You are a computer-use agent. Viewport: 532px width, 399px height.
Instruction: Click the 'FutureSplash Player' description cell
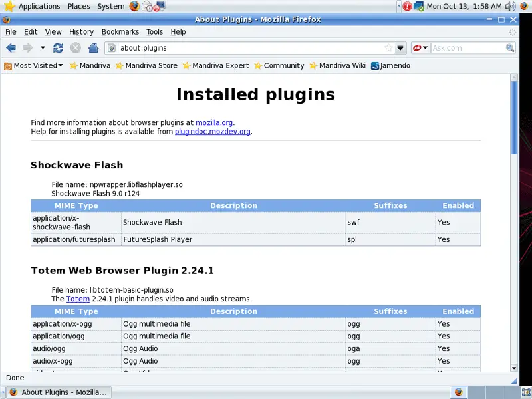(x=233, y=239)
